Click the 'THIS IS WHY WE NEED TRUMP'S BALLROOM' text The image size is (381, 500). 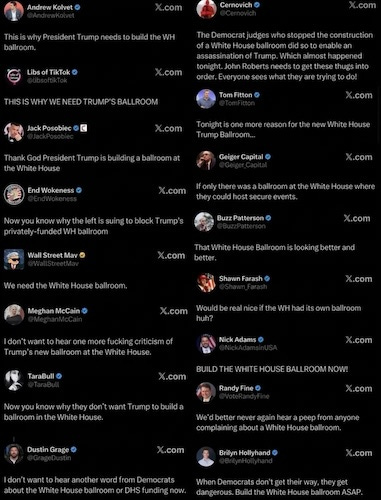(x=81, y=102)
